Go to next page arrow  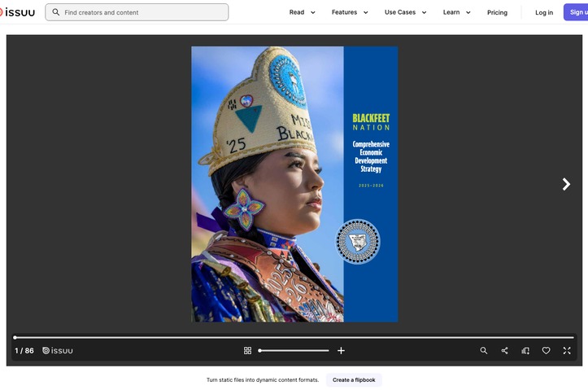point(566,184)
